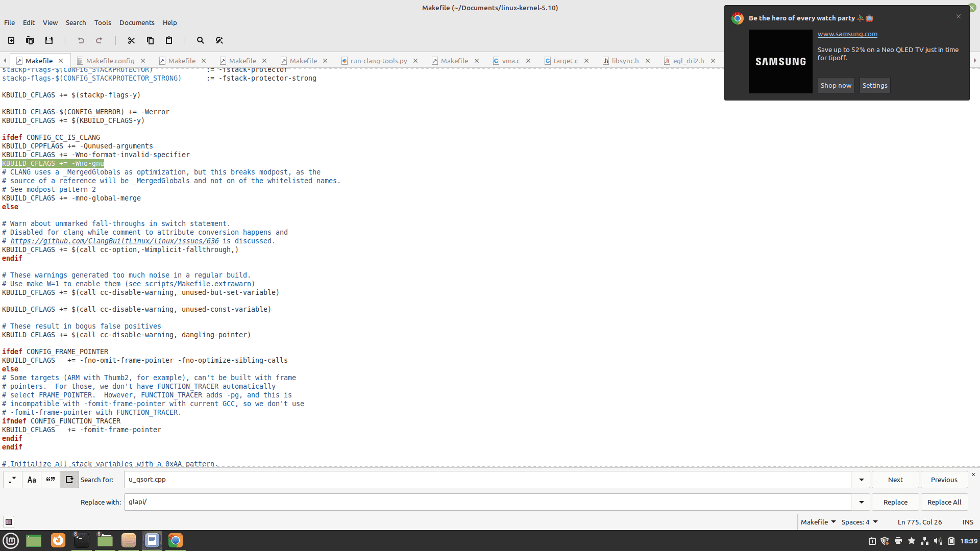Viewport: 980px width, 551px height.
Task: Toggle the side panel from the bottom-left icon
Action: [9, 522]
